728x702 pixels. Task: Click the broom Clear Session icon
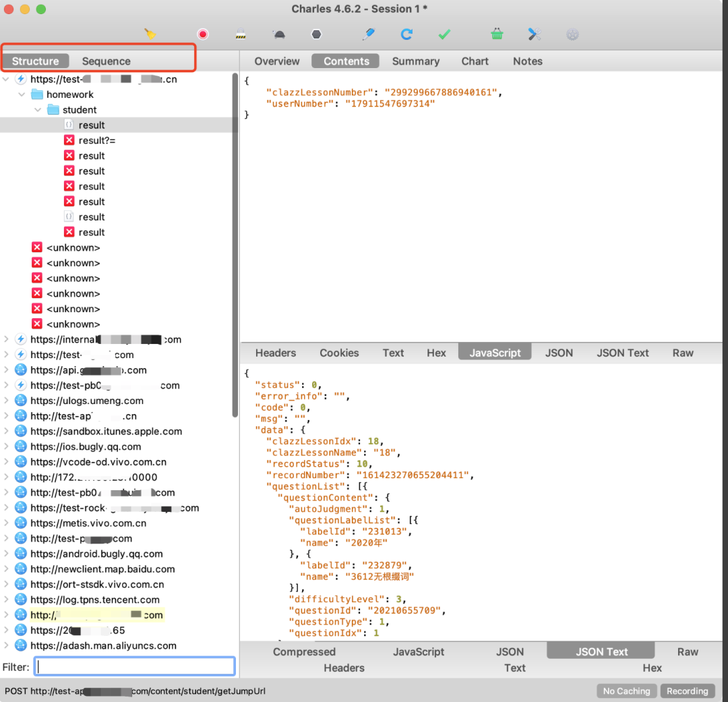pos(150,34)
